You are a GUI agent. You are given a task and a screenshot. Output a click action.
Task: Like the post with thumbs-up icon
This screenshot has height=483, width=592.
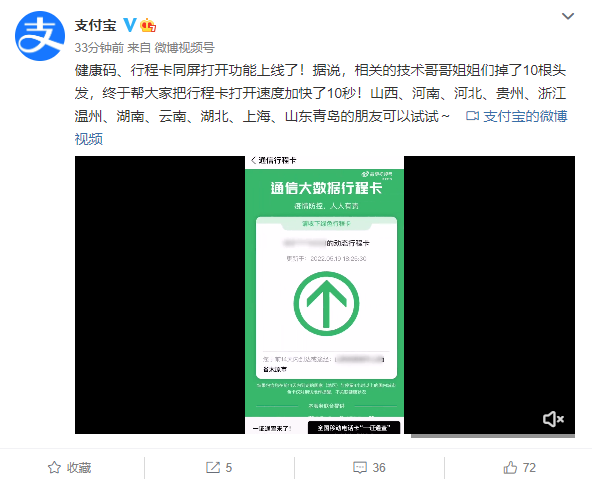(x=510, y=468)
